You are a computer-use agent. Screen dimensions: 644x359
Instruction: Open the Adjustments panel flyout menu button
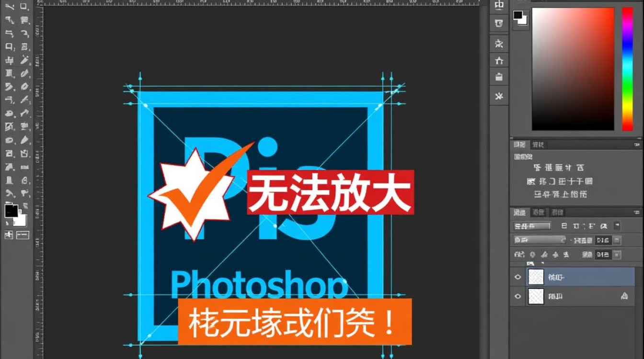[636, 145]
